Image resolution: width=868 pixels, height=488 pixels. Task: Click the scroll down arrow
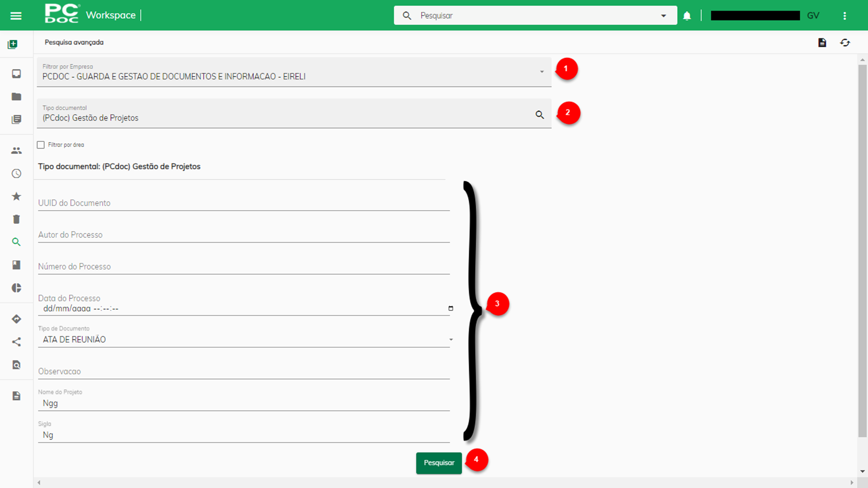tap(862, 471)
